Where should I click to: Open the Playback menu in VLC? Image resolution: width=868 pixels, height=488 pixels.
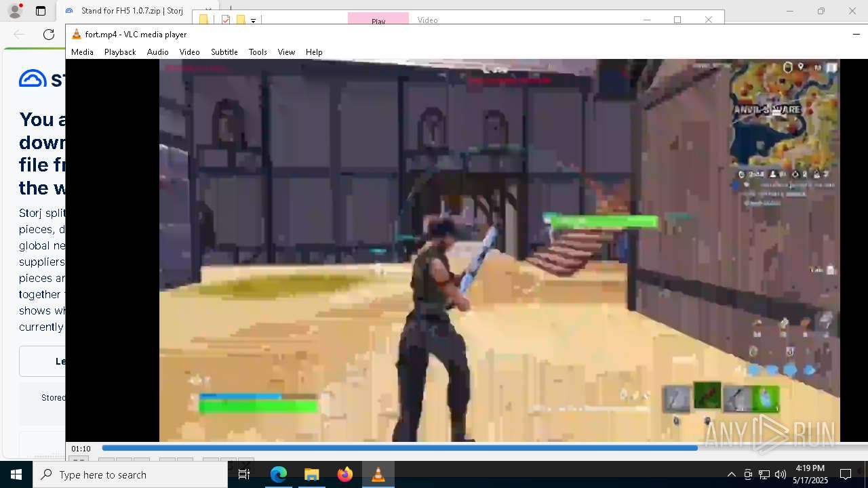120,52
